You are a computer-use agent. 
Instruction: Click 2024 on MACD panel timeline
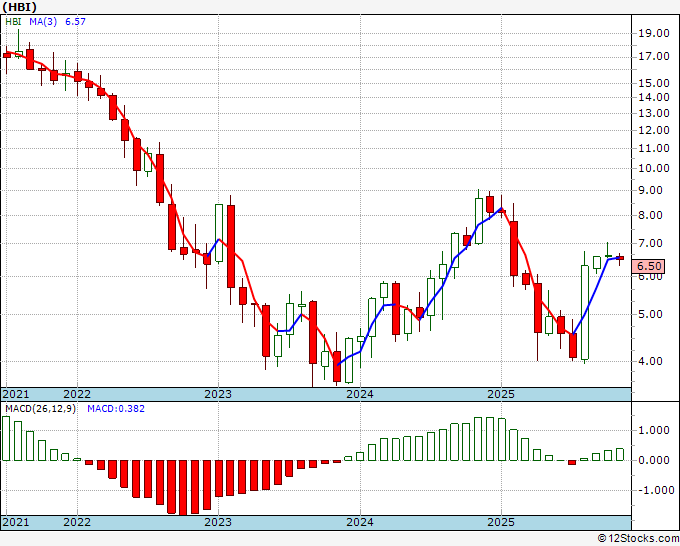tap(360, 522)
